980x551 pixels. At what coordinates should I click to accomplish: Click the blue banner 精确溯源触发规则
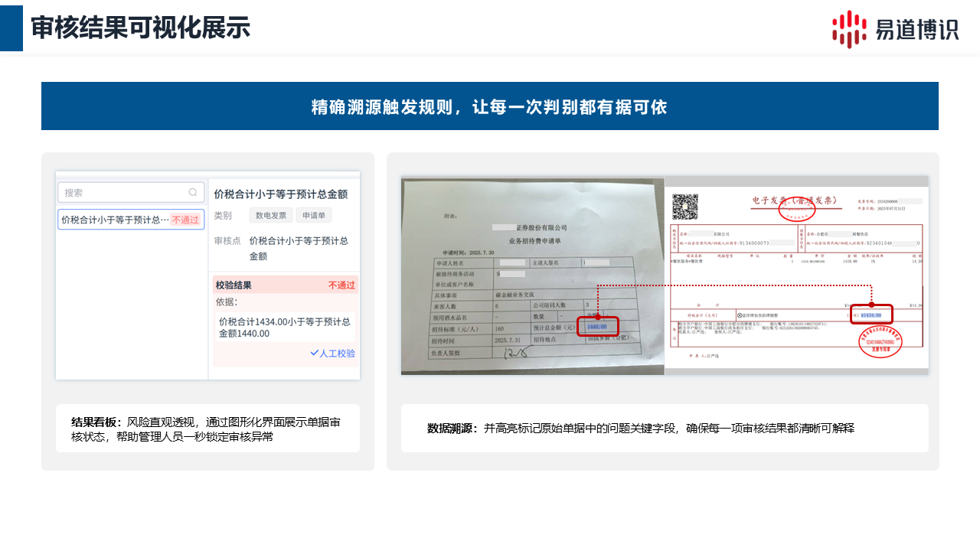pyautogui.click(x=490, y=106)
